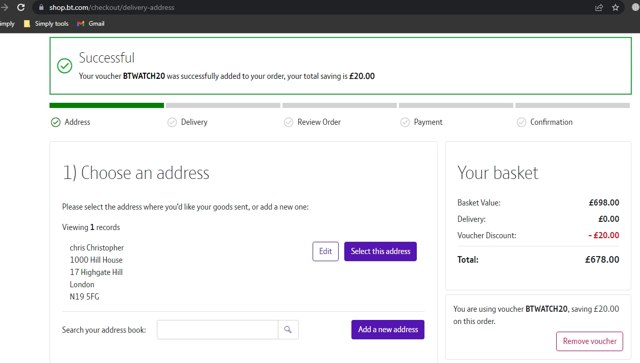Image resolution: width=640 pixels, height=363 pixels.
Task: Click the Your basket heading
Action: pos(498,173)
